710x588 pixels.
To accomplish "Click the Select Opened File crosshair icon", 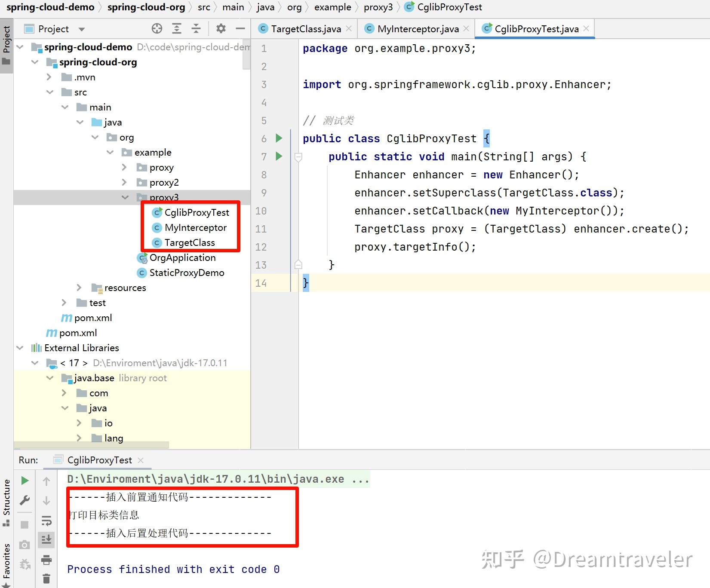I will pyautogui.click(x=157, y=28).
